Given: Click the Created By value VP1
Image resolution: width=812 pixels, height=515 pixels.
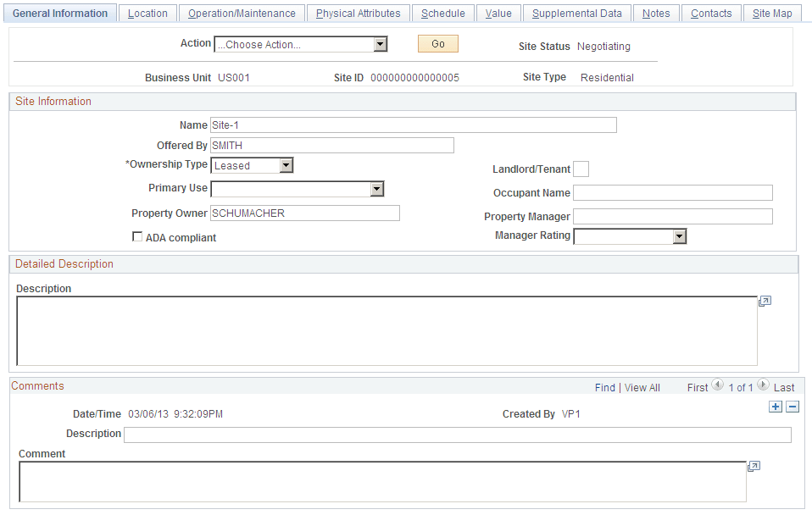Looking at the screenshot, I should pos(570,414).
